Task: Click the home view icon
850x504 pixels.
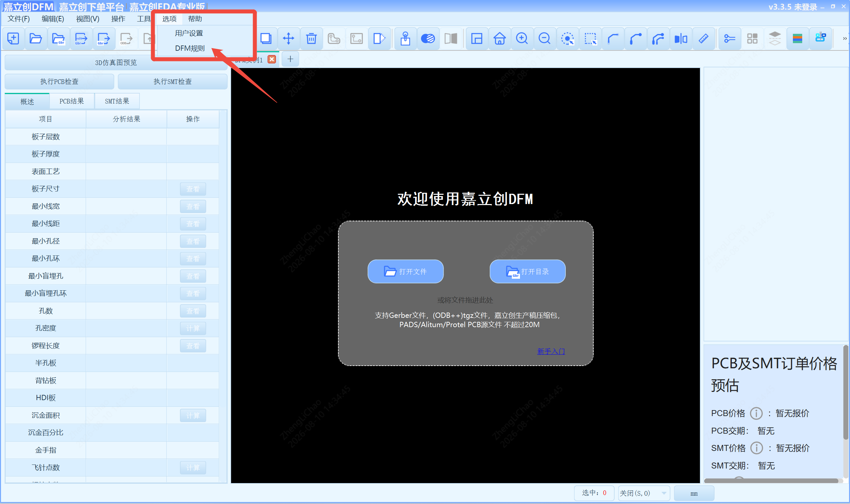Action: [x=499, y=38]
